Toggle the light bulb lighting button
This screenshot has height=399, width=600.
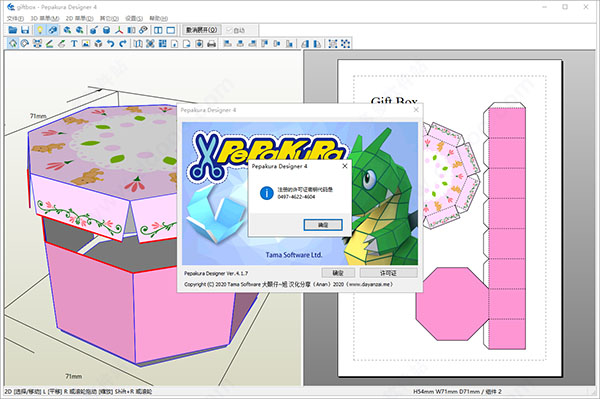(x=40, y=30)
